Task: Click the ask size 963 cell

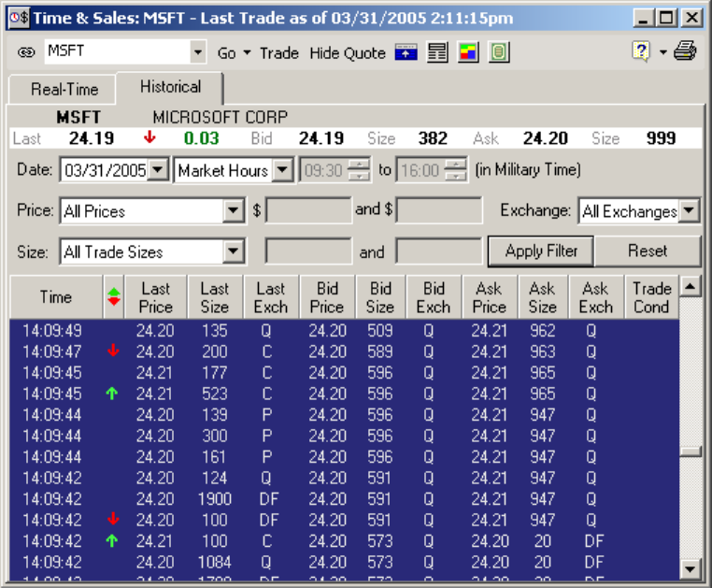Action: click(x=543, y=351)
